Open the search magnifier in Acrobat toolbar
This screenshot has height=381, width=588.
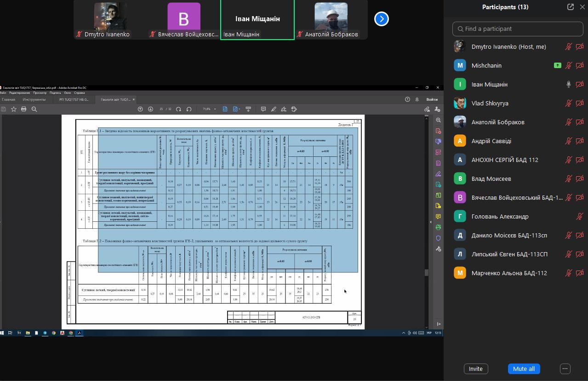pos(34,109)
